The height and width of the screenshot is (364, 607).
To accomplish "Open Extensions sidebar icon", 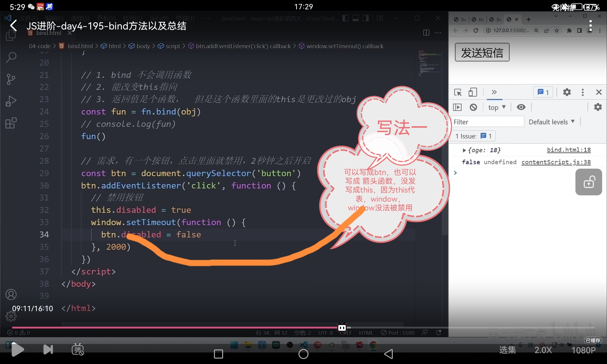I will point(11,123).
